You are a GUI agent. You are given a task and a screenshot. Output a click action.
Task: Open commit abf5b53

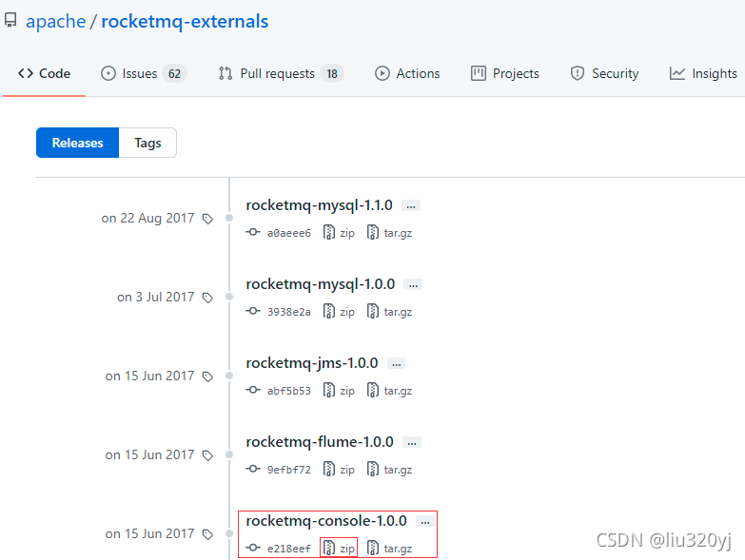[289, 390]
